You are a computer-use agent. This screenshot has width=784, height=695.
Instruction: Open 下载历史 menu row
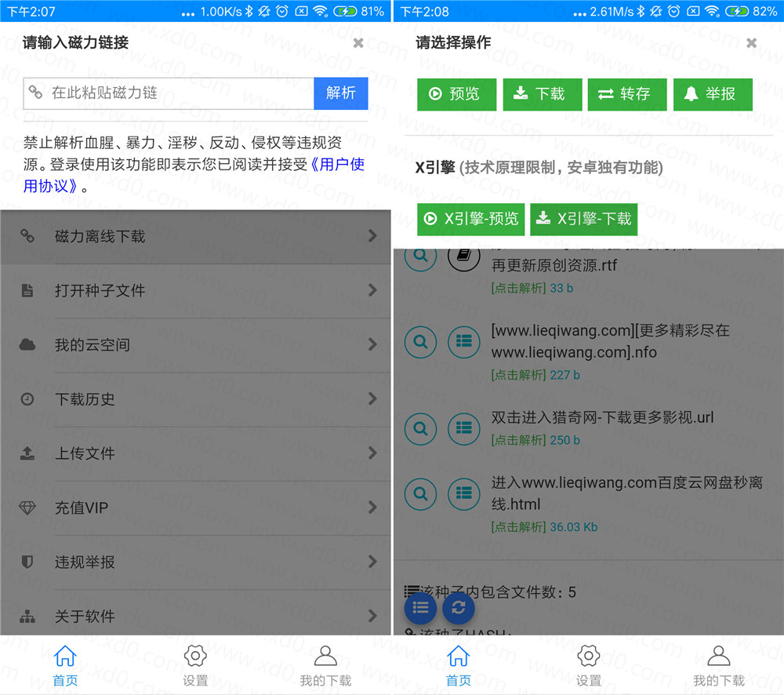tap(195, 399)
